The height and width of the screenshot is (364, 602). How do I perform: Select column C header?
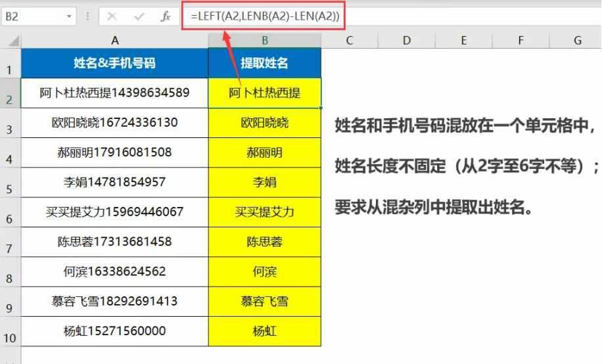[350, 41]
